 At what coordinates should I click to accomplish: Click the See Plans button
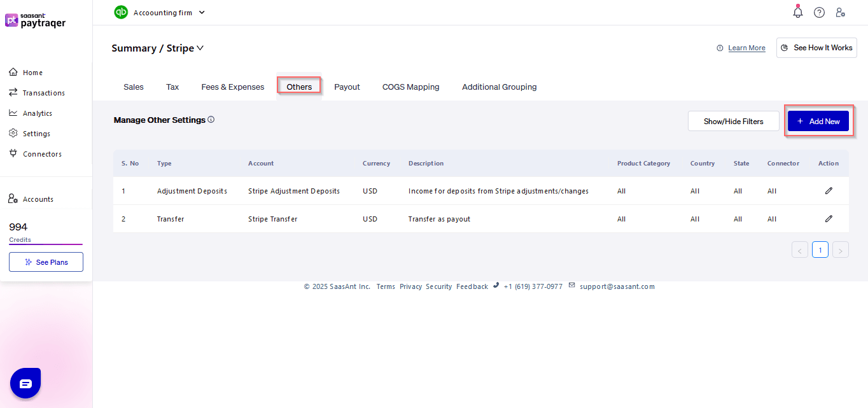coord(46,262)
